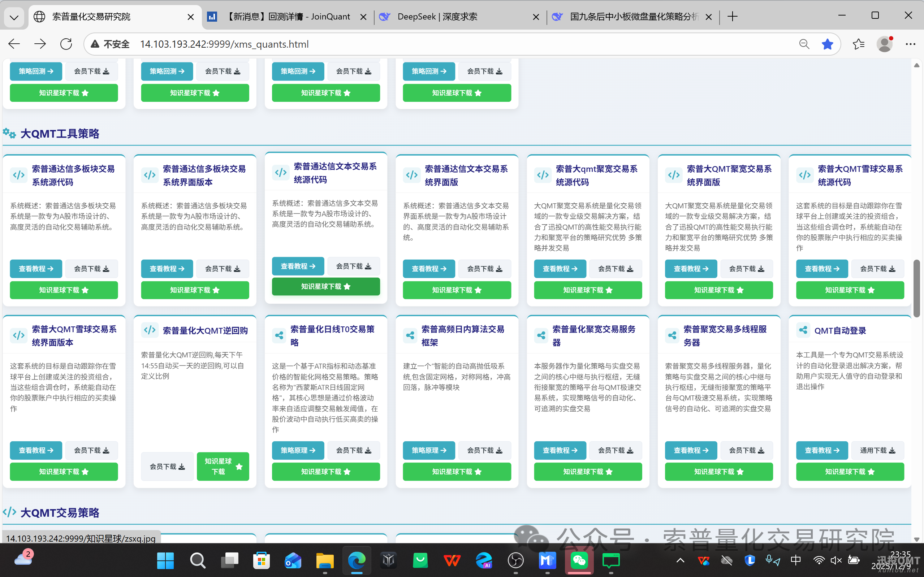Click the share icon on 索普量化日线T0交易策略 card
The height and width of the screenshot is (577, 924).
(279, 335)
